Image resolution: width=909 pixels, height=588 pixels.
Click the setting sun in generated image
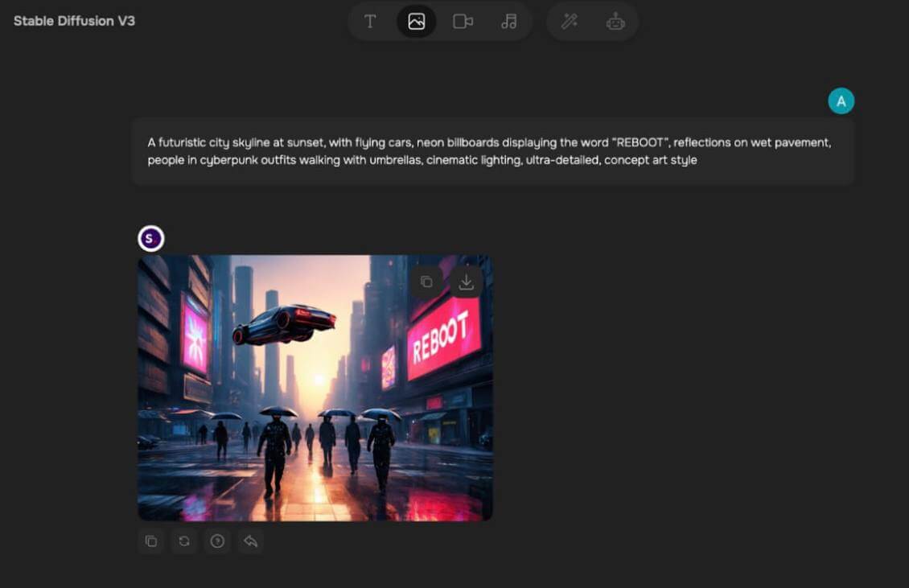click(316, 378)
